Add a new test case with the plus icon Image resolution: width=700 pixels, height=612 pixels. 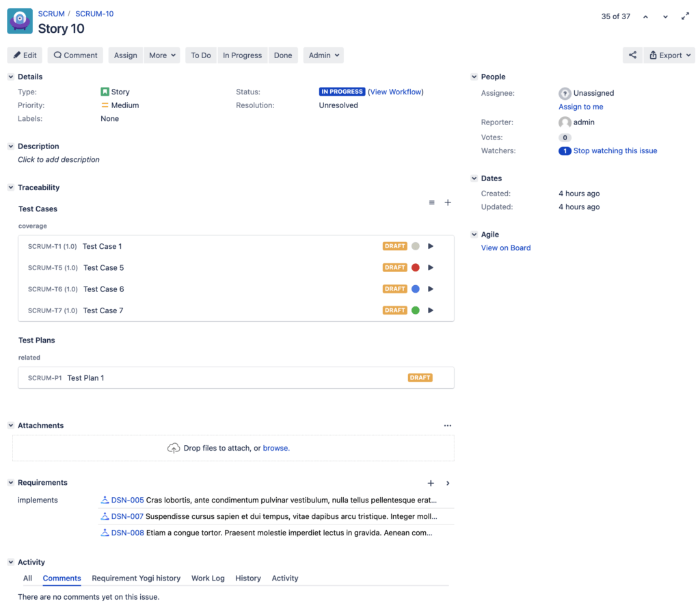(448, 202)
